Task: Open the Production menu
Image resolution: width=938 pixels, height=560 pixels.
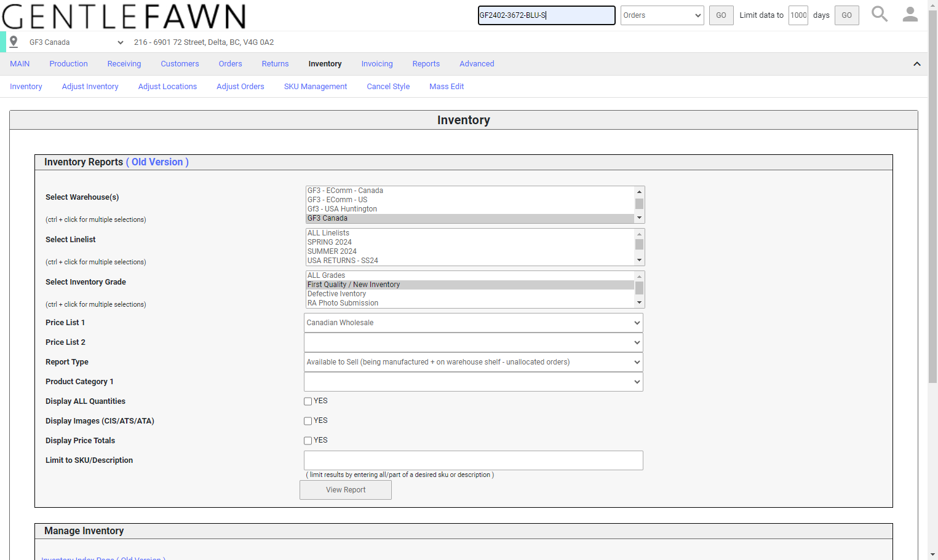Action: pos(68,64)
